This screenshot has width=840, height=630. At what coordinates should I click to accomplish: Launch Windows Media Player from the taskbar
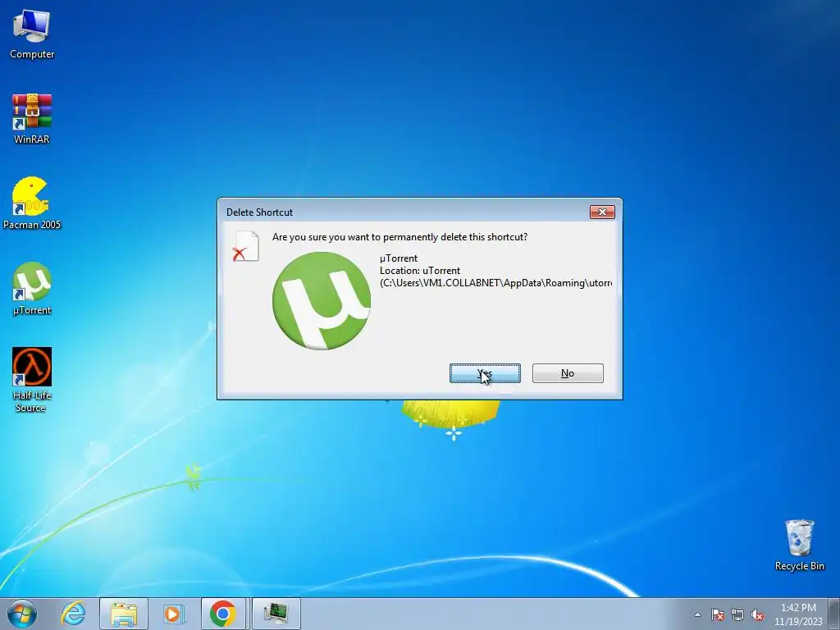[x=173, y=614]
